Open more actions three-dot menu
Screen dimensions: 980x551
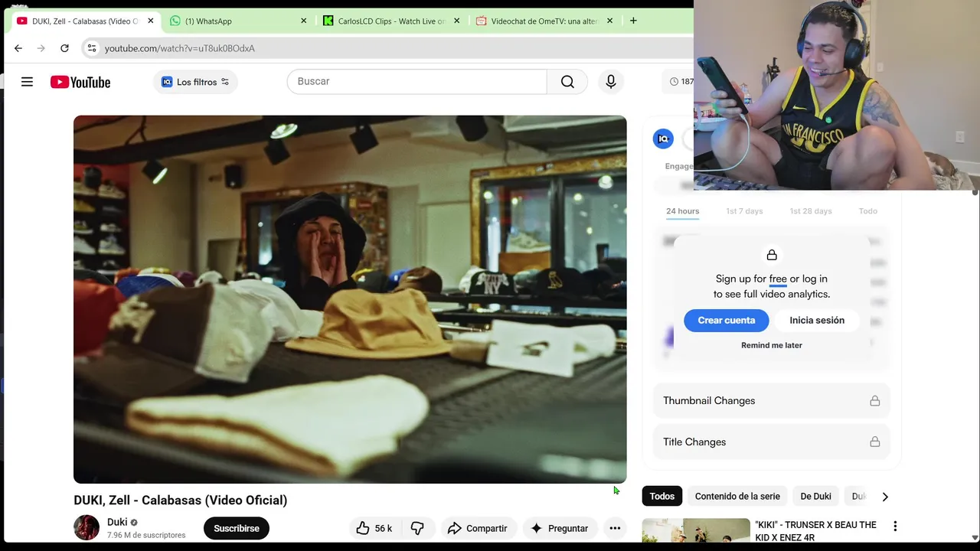[615, 528]
